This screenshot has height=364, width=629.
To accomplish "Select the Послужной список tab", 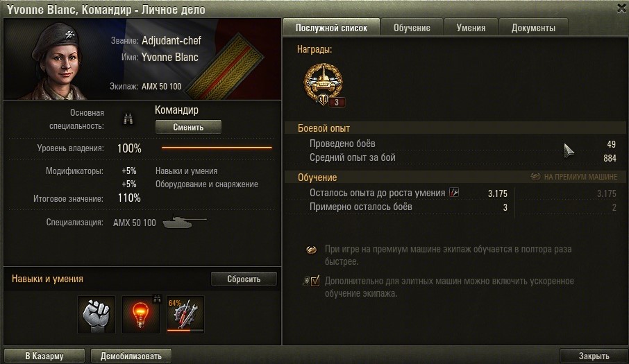I will point(331,28).
